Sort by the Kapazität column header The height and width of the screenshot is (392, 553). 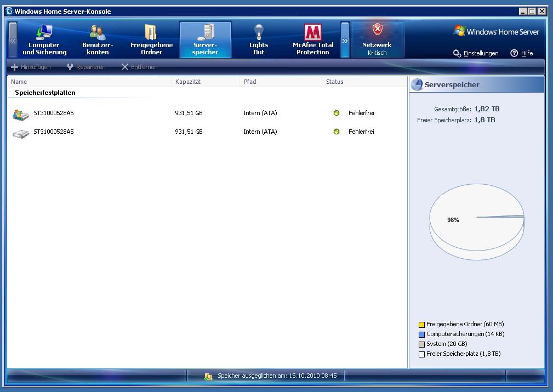tap(206, 82)
